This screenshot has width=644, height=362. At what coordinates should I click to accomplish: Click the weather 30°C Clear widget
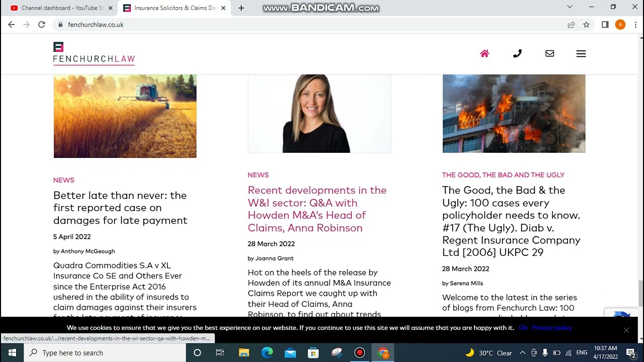(x=489, y=353)
